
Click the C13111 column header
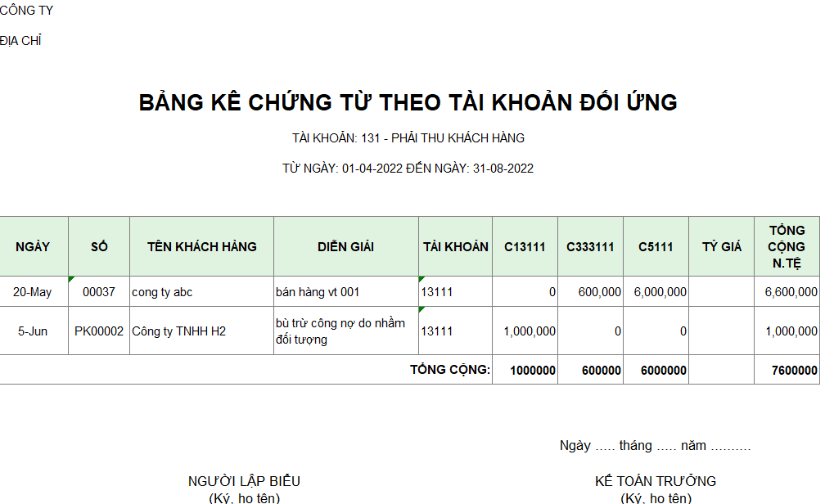525,247
